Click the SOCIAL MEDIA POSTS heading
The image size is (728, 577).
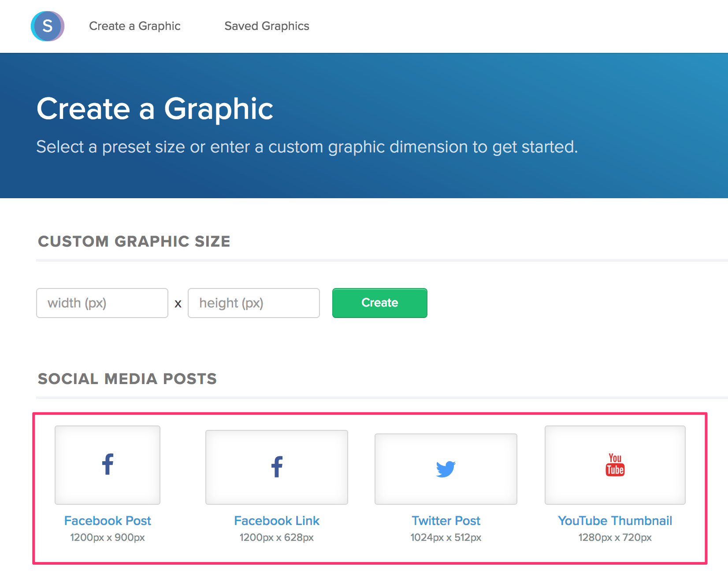pyautogui.click(x=127, y=379)
